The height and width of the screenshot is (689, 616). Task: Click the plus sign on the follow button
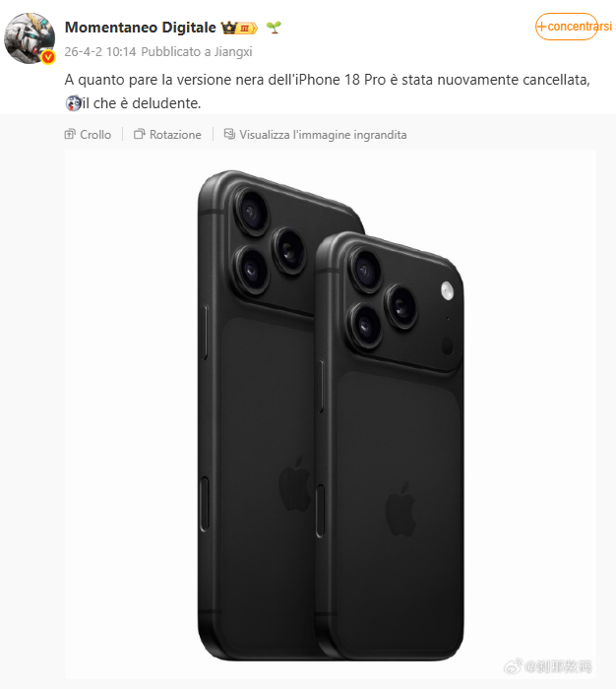click(542, 27)
